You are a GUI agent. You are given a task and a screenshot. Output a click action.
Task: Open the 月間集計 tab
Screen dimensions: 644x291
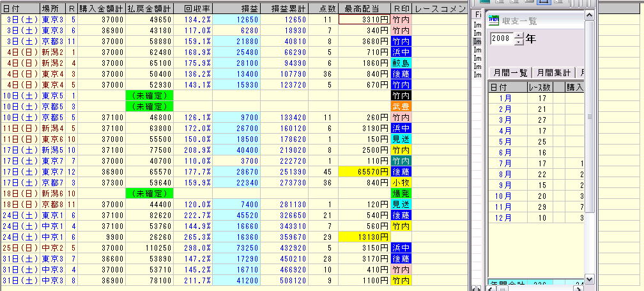(554, 72)
